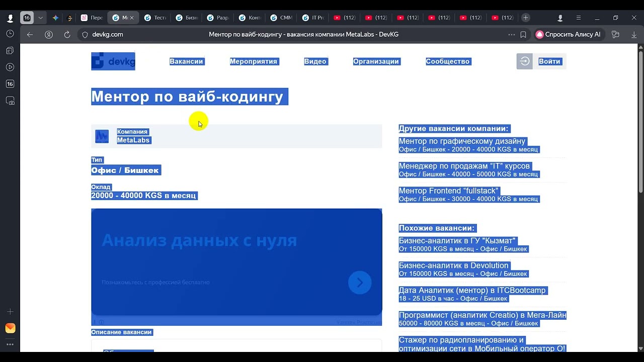Click the Войти login button

tap(541, 61)
